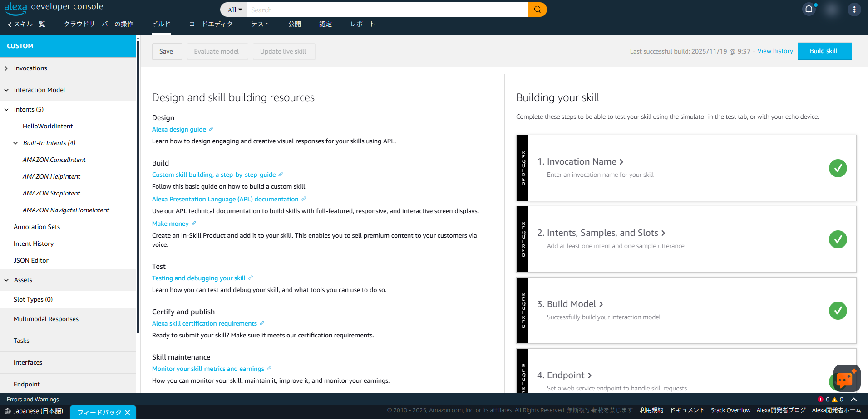
Task: Open the View history link
Action: (775, 51)
